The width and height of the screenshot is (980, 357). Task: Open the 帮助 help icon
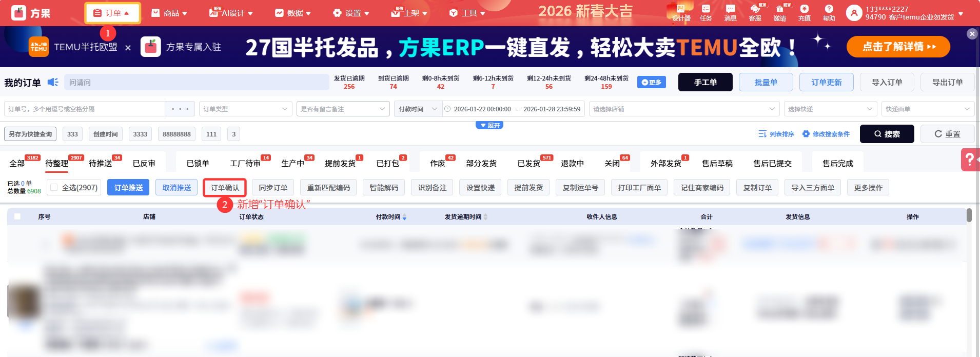pyautogui.click(x=829, y=13)
